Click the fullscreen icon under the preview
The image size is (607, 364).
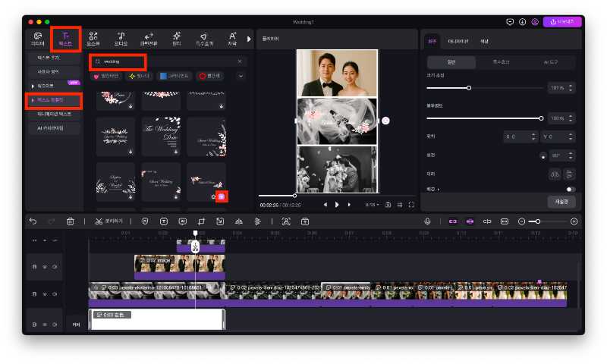point(412,205)
